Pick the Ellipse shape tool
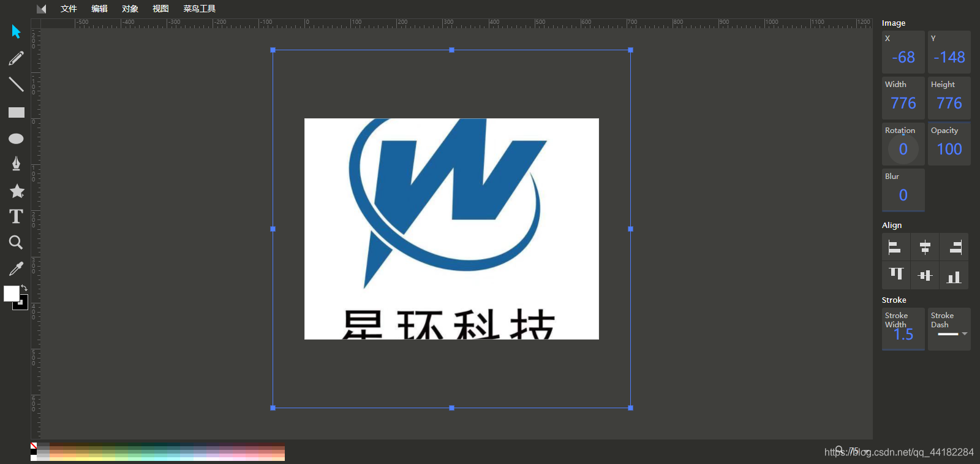The image size is (980, 464). pos(16,139)
